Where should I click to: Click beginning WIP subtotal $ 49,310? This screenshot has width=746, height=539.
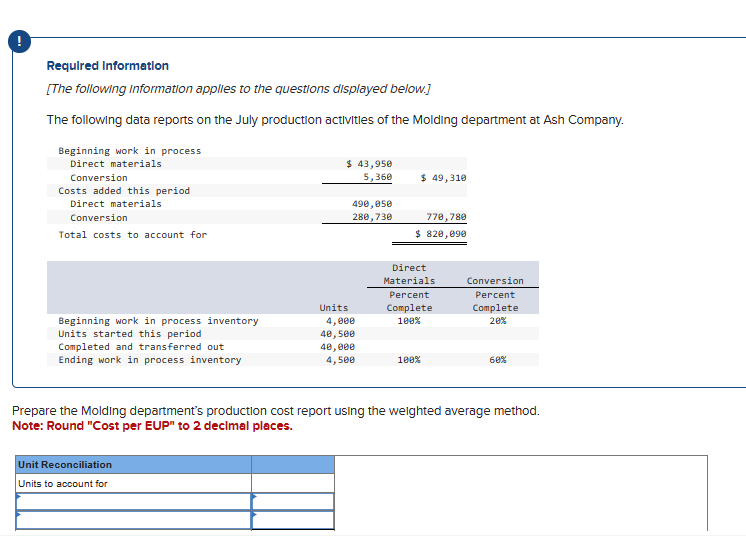coord(443,177)
